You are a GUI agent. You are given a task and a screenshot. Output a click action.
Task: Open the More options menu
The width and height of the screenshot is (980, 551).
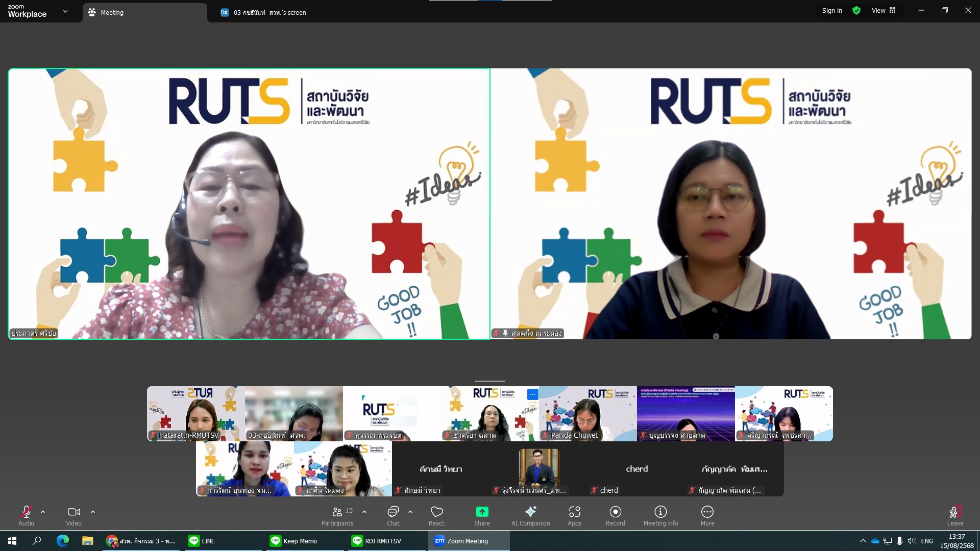(x=707, y=515)
